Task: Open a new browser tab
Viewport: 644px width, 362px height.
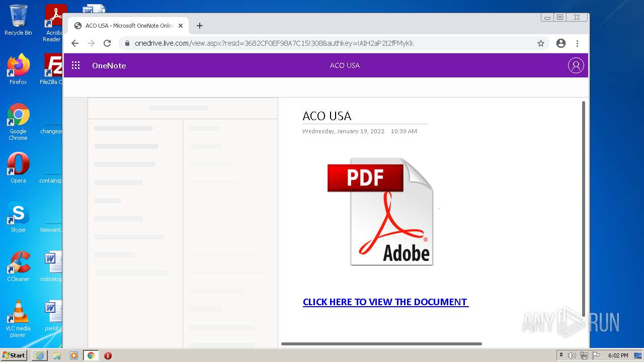Action: coord(200,26)
